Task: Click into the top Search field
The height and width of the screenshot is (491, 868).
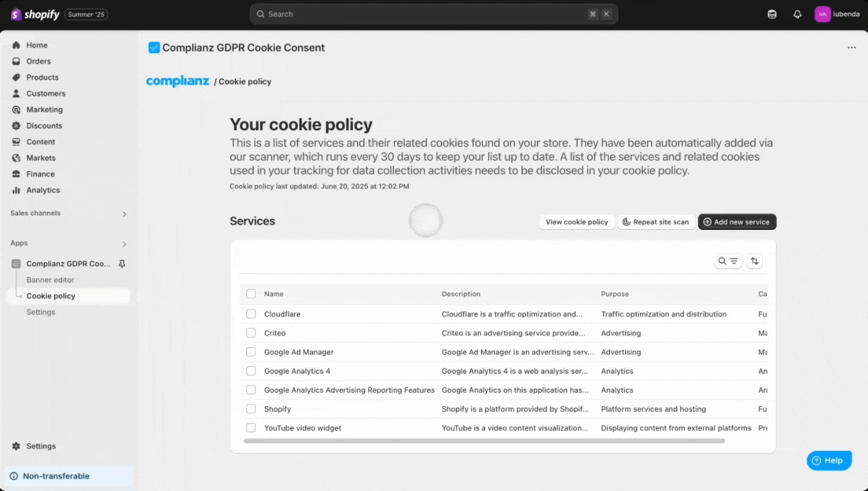Action: (x=434, y=14)
